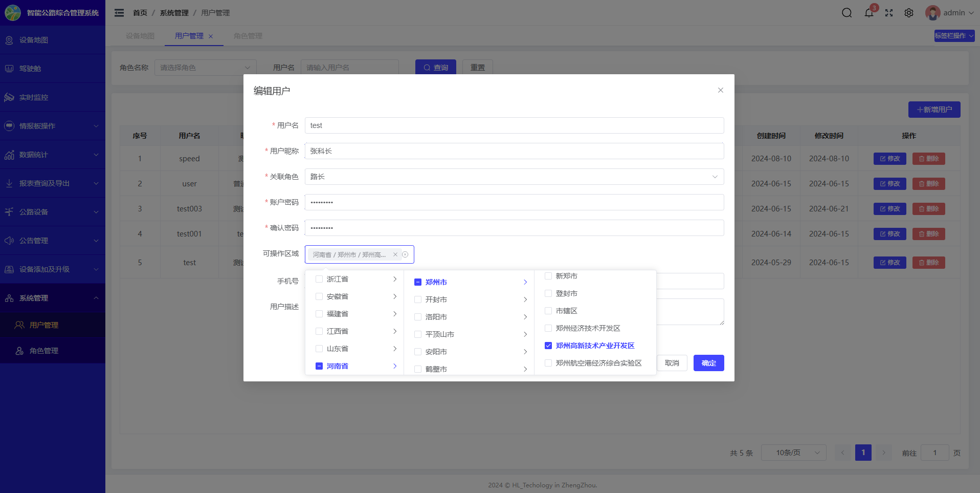Uncheck 郑州高新技术产业开发区 checkbox
980x493 pixels.
[548, 346]
